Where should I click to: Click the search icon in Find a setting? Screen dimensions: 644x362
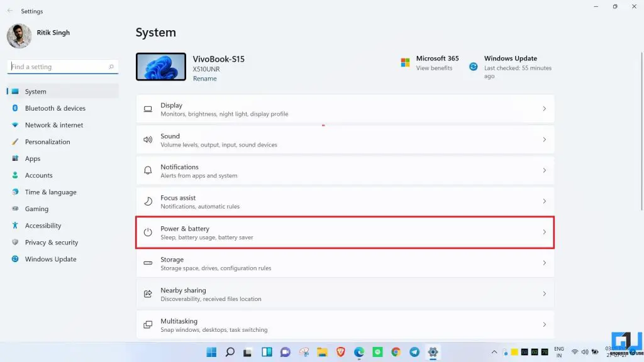[x=110, y=66]
